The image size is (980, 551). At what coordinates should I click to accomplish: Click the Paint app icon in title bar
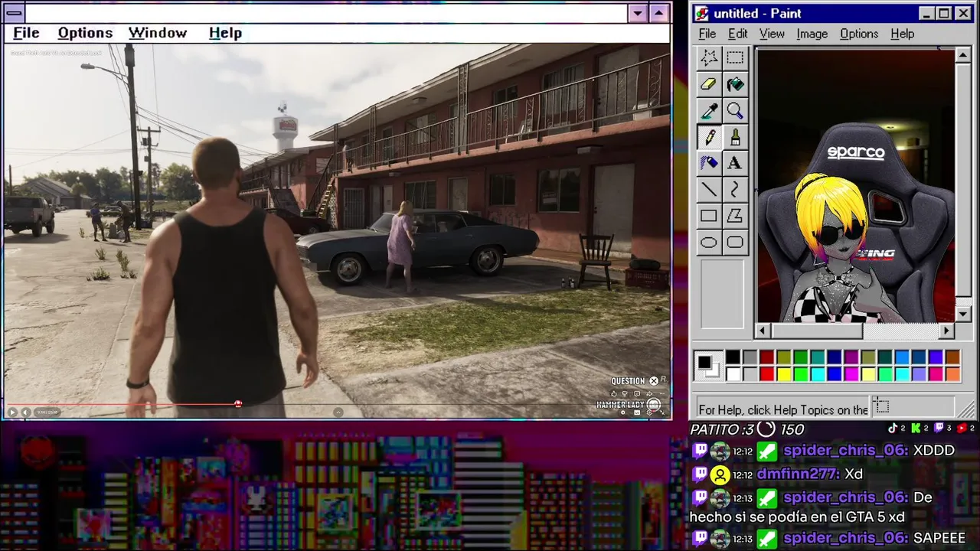tap(702, 14)
